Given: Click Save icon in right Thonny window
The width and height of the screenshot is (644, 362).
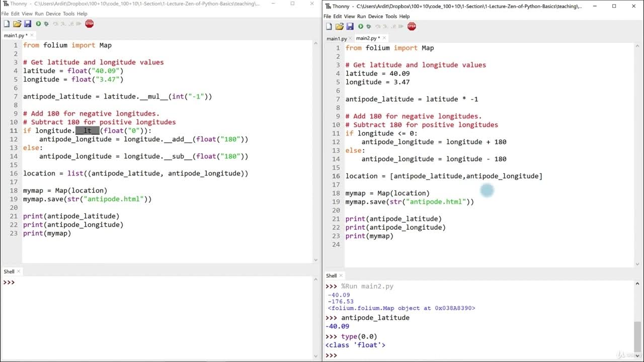Looking at the screenshot, I should coord(350,26).
